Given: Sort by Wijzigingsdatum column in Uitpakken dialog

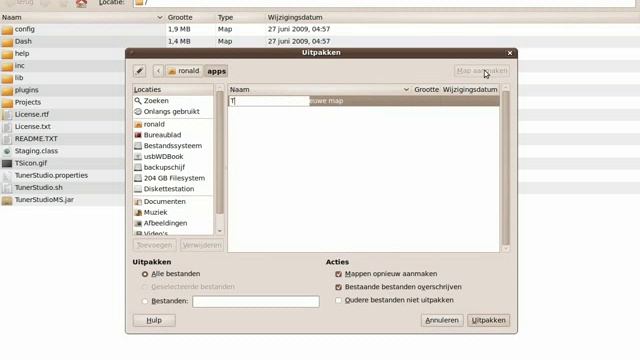Looking at the screenshot, I should (470, 89).
